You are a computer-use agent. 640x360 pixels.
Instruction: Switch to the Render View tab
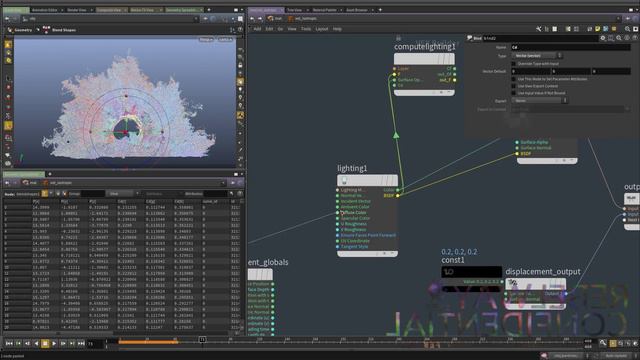pos(77,10)
